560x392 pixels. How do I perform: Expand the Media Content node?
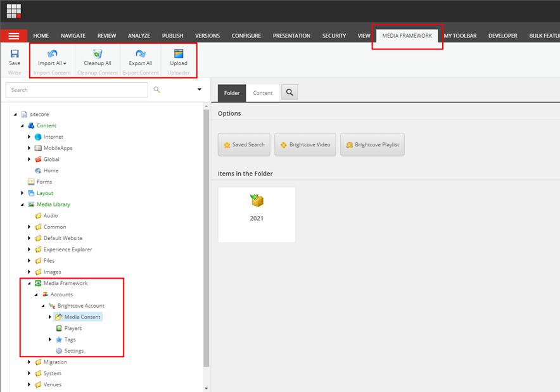point(50,317)
